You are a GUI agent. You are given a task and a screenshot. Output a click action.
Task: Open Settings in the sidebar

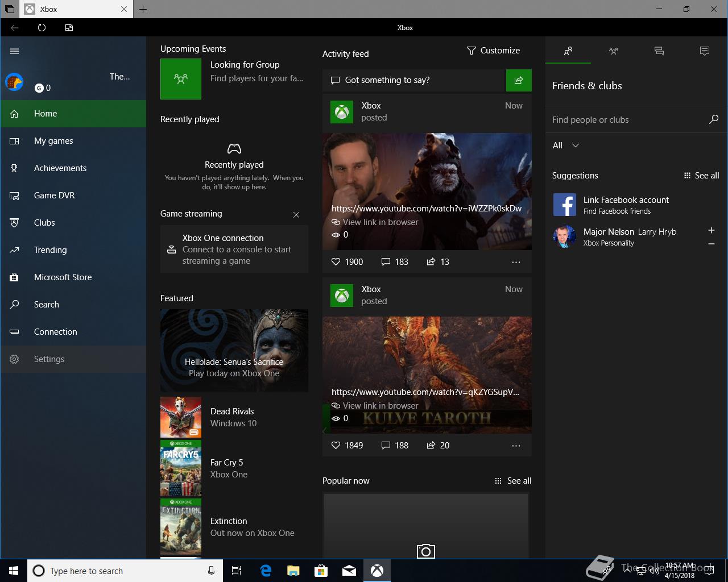73,359
